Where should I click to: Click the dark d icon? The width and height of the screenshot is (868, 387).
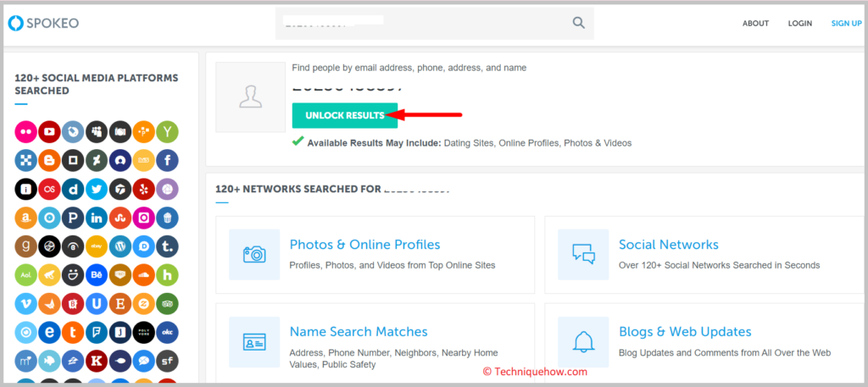73,189
